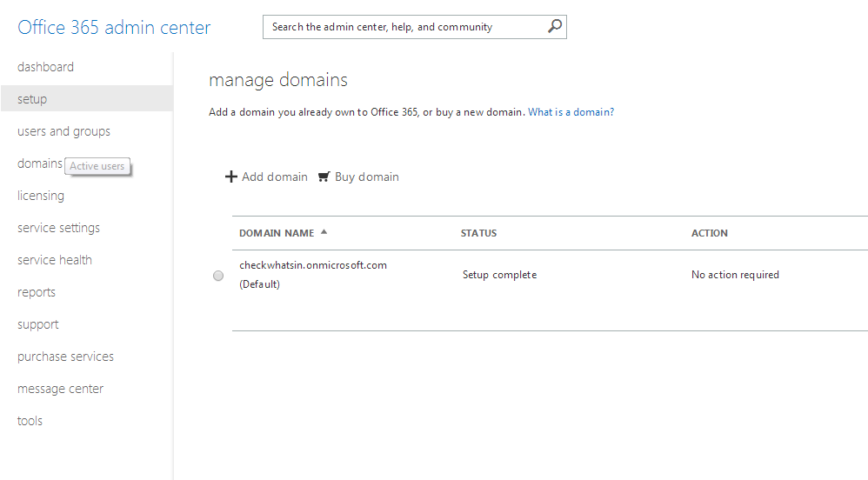The height and width of the screenshot is (480, 868).
Task: Open the 'What is a domain?' link
Action: click(571, 112)
